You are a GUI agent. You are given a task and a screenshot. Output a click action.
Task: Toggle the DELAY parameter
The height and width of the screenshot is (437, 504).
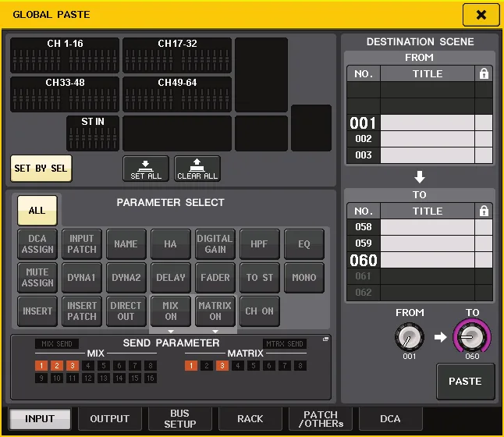click(170, 278)
